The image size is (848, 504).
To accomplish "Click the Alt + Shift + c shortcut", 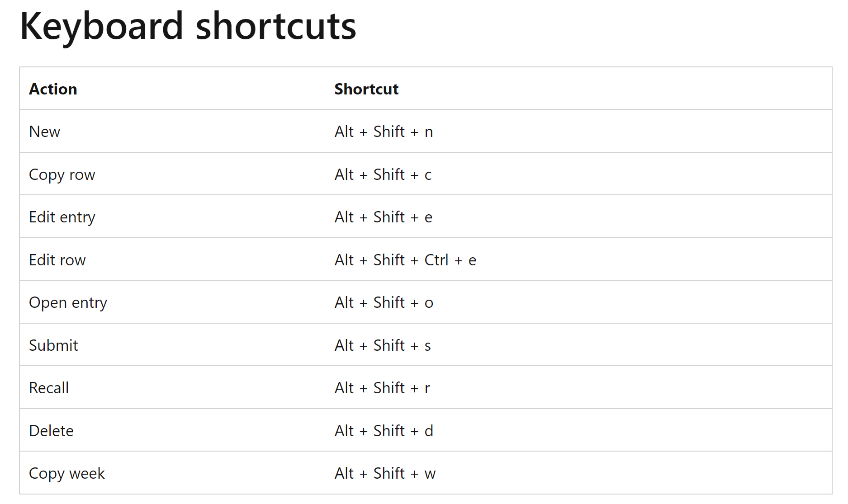I will 383,174.
